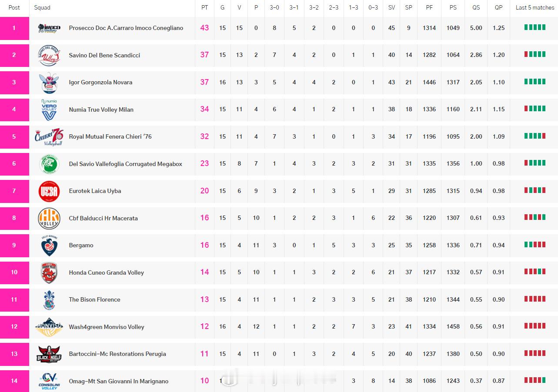Click Cuneo's points total of 14
Screen dimensions: 558x392
pyautogui.click(x=204, y=272)
